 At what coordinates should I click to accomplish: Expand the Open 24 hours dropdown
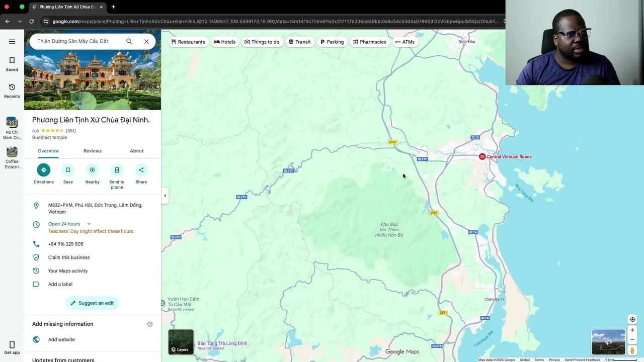89,224
